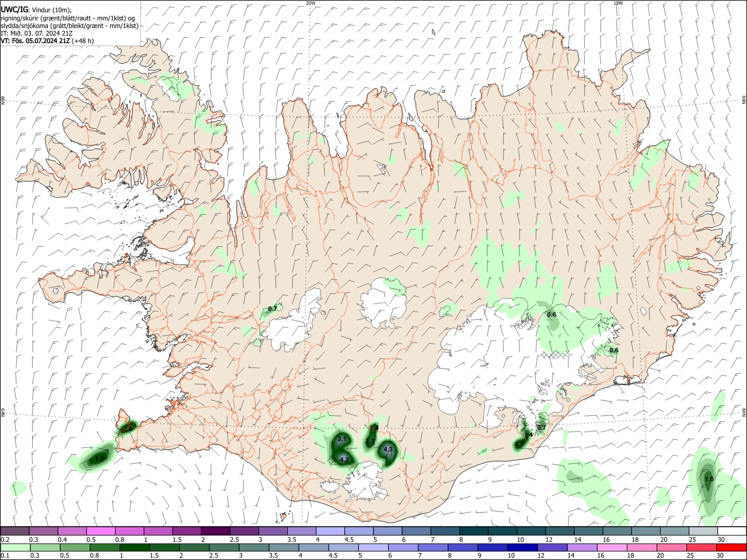Image resolution: width=747 pixels, height=560 pixels.
Task: Click the 0.1 label on the lower scale
Action: [x=5, y=556]
